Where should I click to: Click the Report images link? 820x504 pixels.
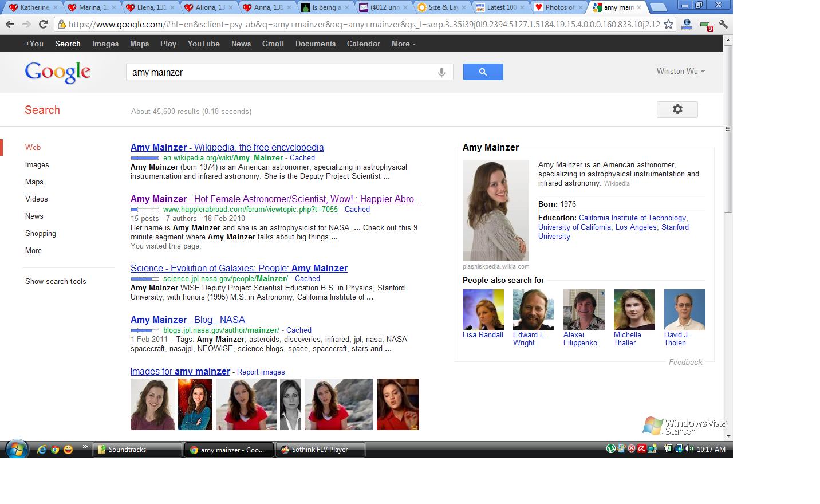(261, 372)
